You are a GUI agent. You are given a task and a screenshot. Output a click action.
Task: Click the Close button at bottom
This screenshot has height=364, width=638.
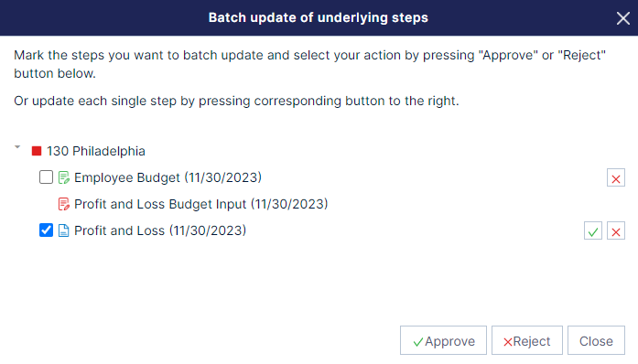coord(596,340)
